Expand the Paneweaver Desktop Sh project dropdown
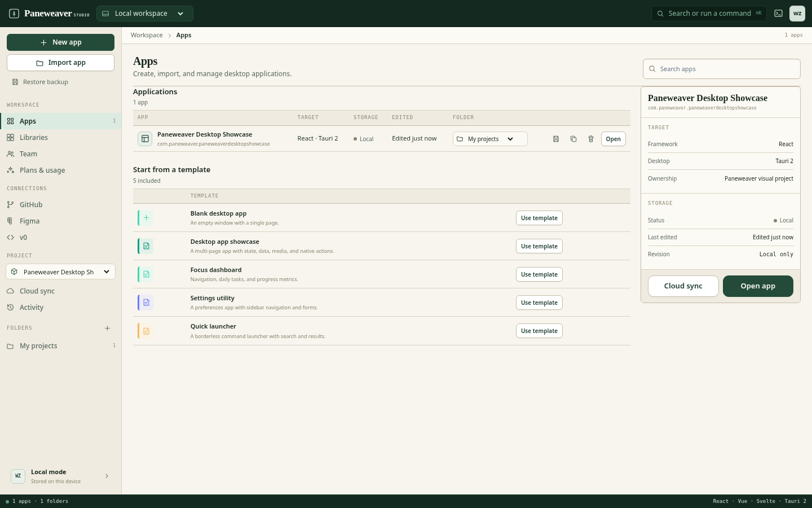 pos(60,271)
